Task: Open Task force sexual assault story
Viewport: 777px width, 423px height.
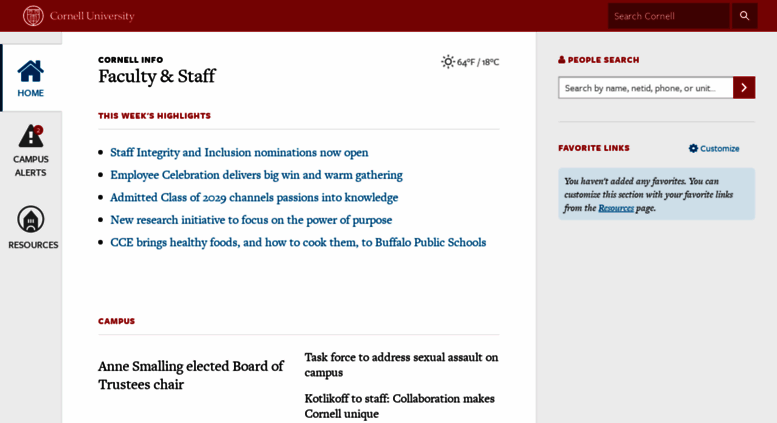Action: pyautogui.click(x=401, y=365)
